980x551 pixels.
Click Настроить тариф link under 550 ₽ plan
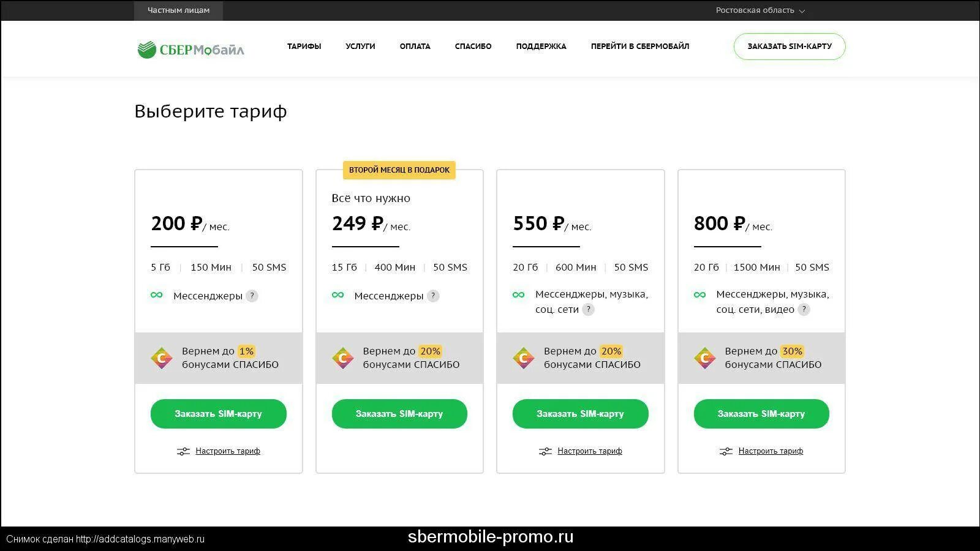[x=590, y=451]
